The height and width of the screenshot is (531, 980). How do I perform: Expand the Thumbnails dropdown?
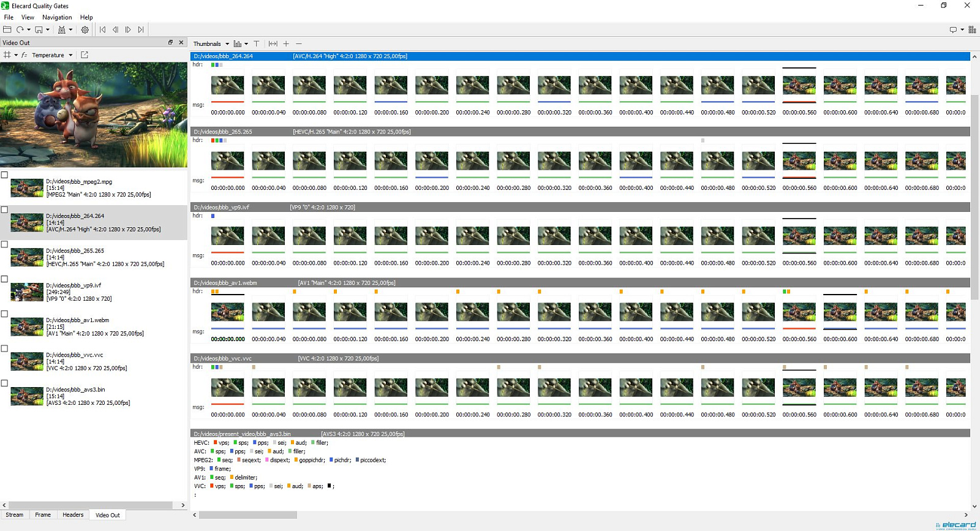pyautogui.click(x=211, y=43)
